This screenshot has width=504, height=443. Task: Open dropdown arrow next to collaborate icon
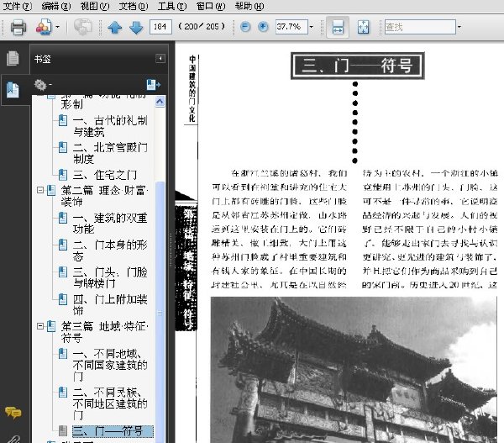[57, 27]
